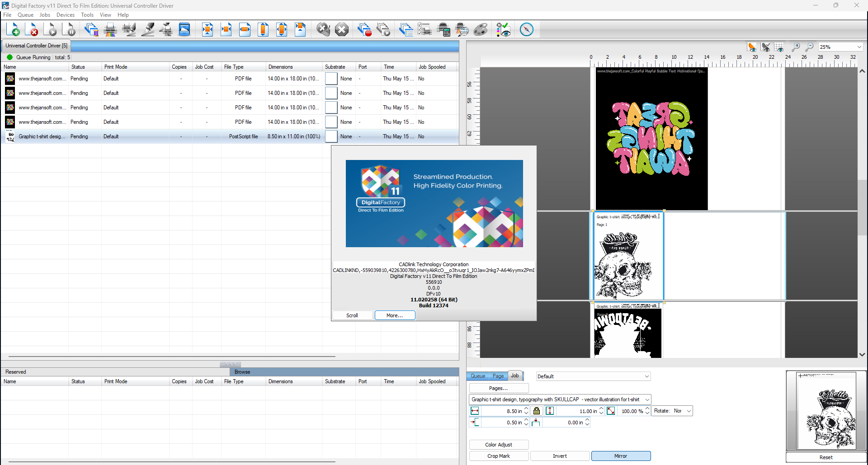Click the fit to page width icon

245,29
